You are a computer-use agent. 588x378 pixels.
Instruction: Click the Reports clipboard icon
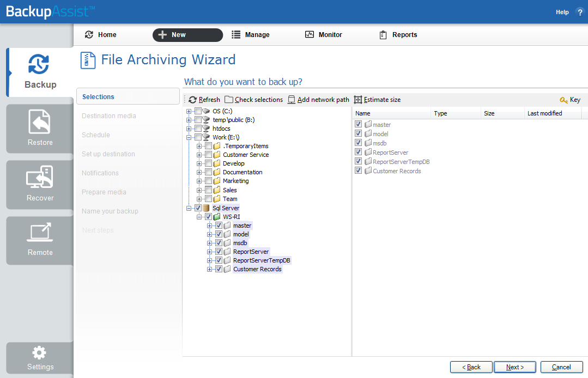tap(383, 35)
